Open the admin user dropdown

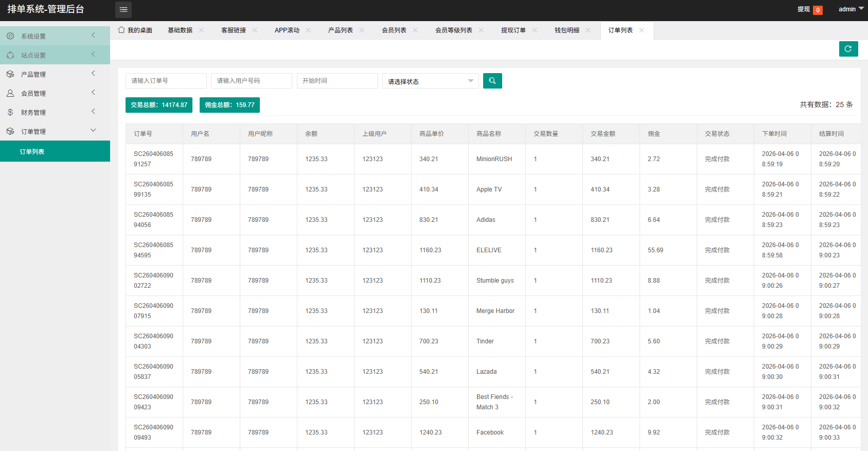coord(851,9)
